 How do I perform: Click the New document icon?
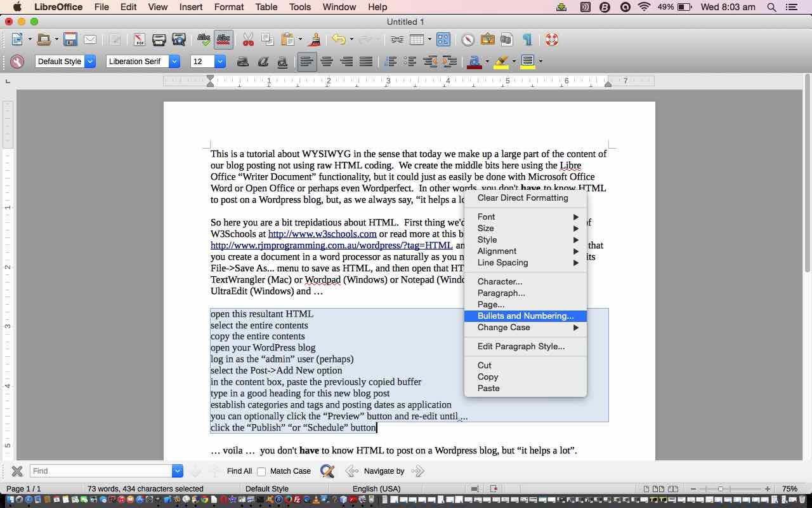pos(17,40)
